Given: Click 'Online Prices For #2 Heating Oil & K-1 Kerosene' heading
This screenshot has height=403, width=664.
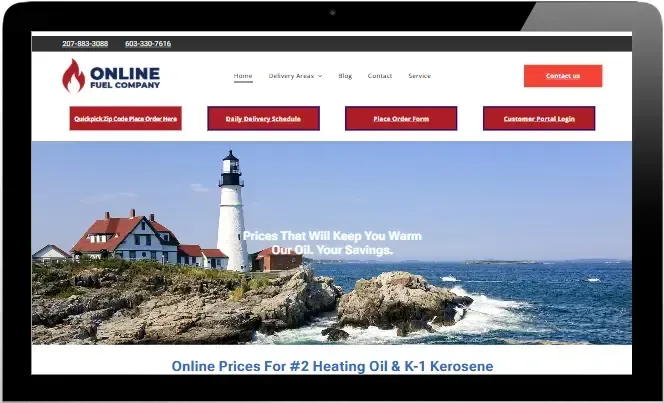Looking at the screenshot, I should pos(332,366).
